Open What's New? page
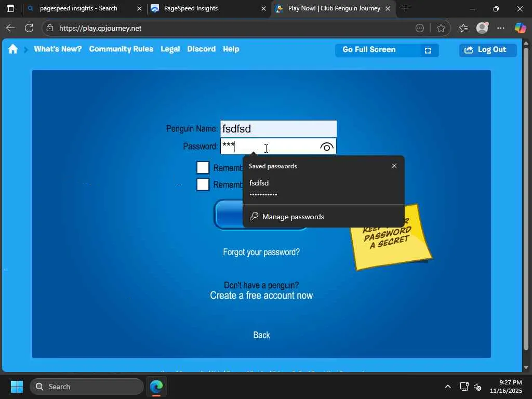This screenshot has height=399, width=532. (58, 49)
